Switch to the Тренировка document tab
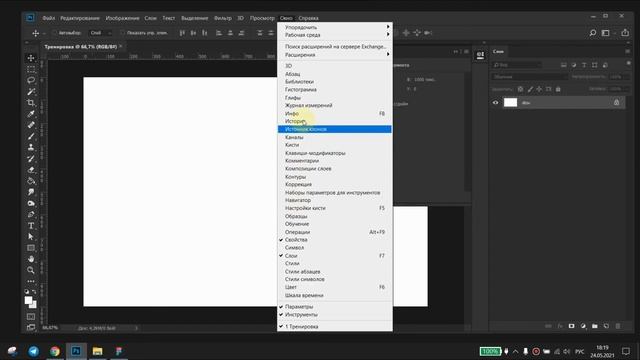Image resolution: width=640 pixels, height=360 pixels. (80, 47)
